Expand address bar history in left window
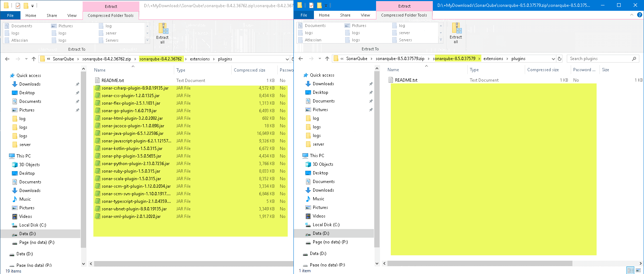Image resolution: width=644 pixels, height=274 pixels. click(x=287, y=59)
